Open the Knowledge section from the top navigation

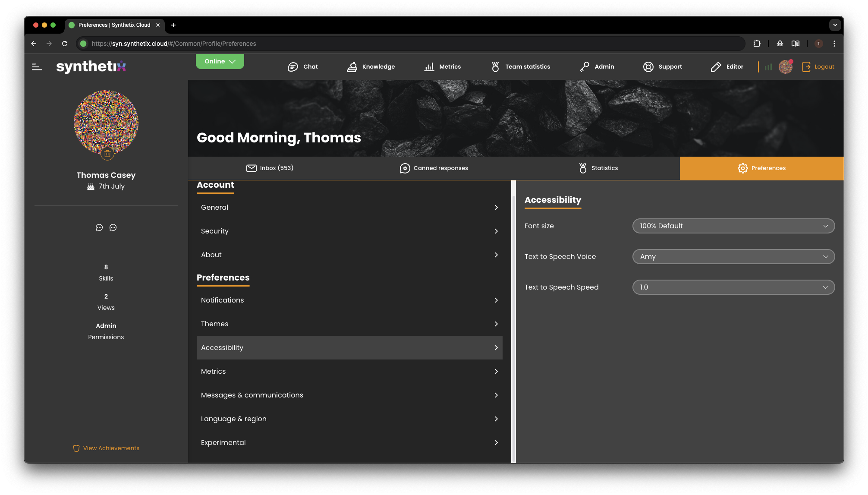371,67
